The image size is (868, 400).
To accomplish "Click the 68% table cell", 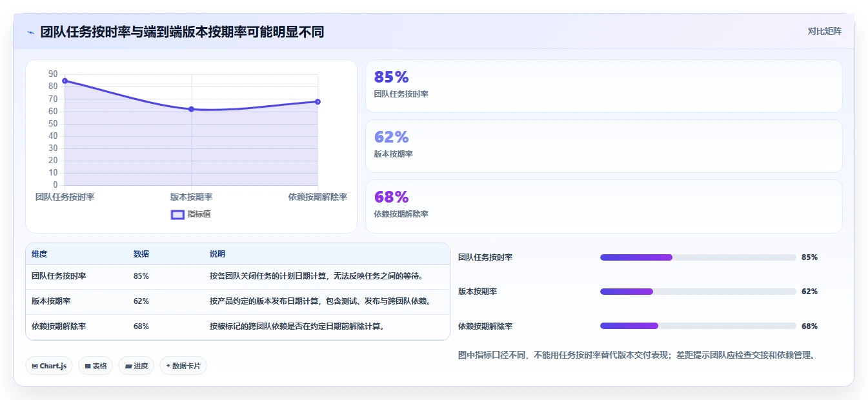I will (141, 326).
